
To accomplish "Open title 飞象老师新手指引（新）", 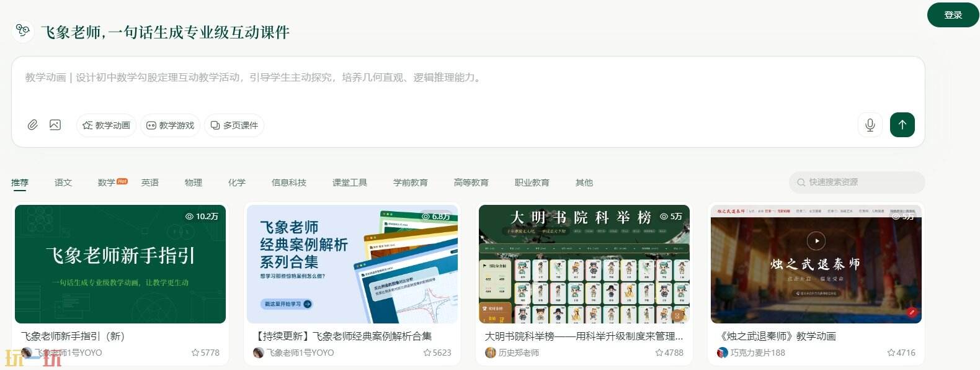I will click(x=73, y=336).
